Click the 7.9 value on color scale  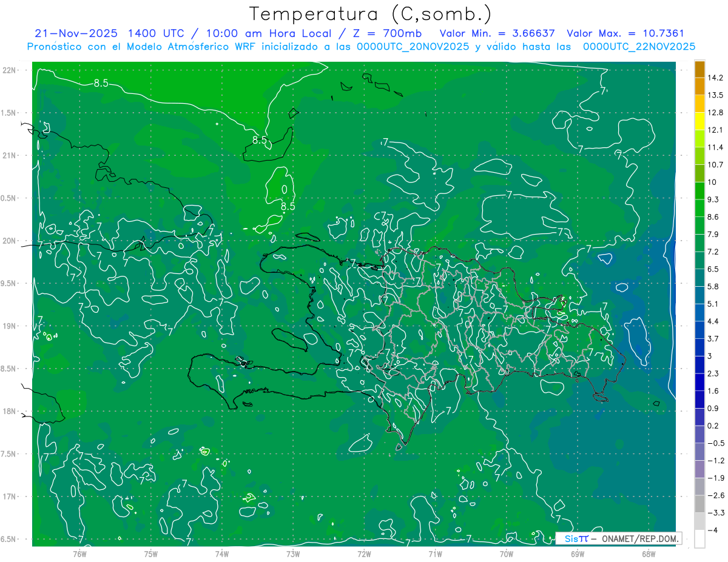[713, 235]
